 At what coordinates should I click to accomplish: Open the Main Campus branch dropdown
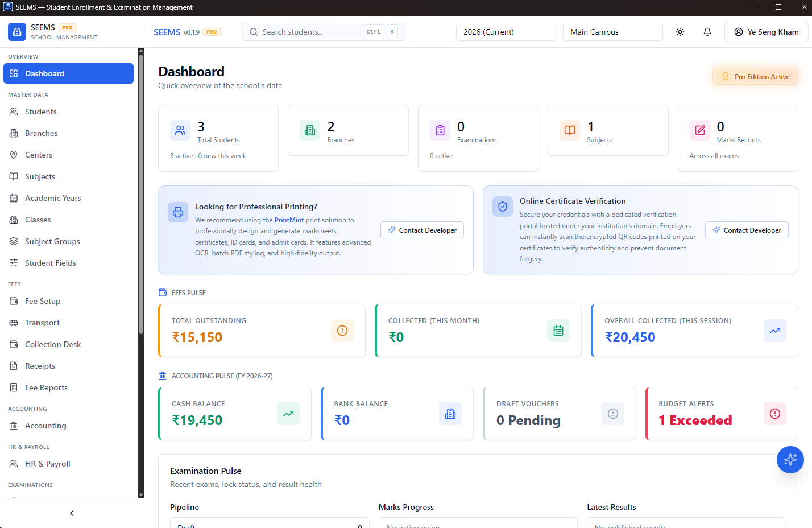[x=613, y=32]
